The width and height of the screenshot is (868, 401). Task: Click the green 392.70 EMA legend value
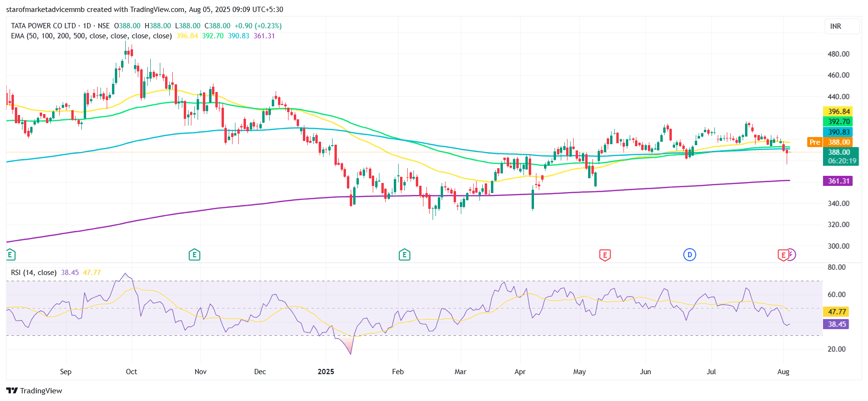(213, 36)
